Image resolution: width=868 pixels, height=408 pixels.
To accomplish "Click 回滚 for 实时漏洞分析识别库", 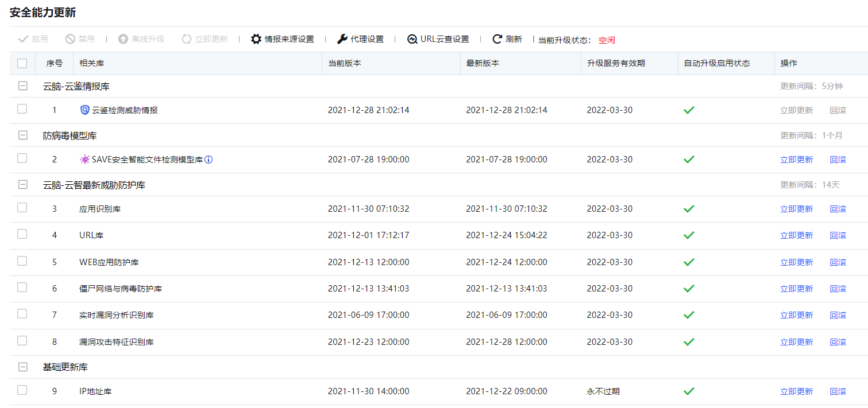I will [x=838, y=315].
